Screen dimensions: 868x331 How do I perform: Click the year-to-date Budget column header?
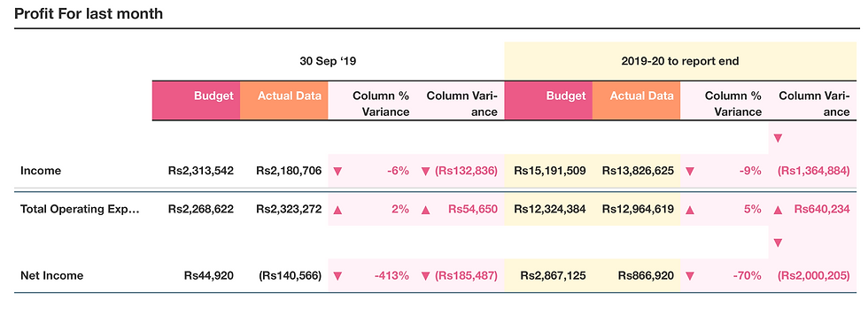pyautogui.click(x=548, y=100)
